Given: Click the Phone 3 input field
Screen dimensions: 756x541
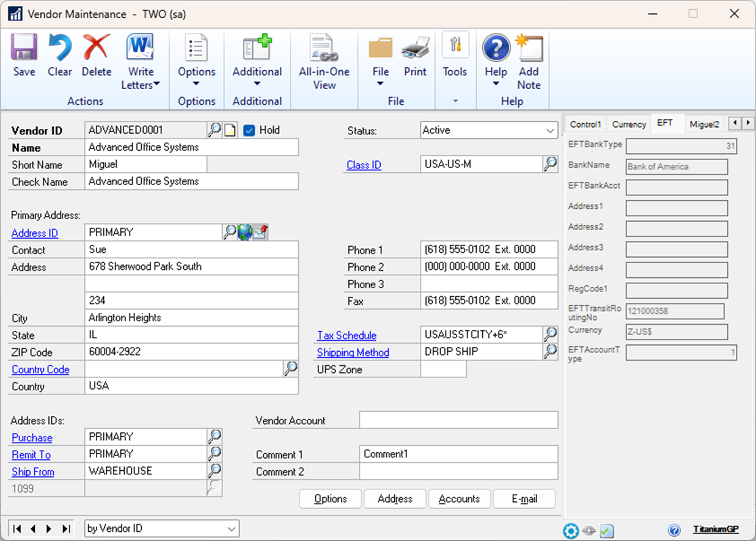Looking at the screenshot, I should (x=489, y=283).
